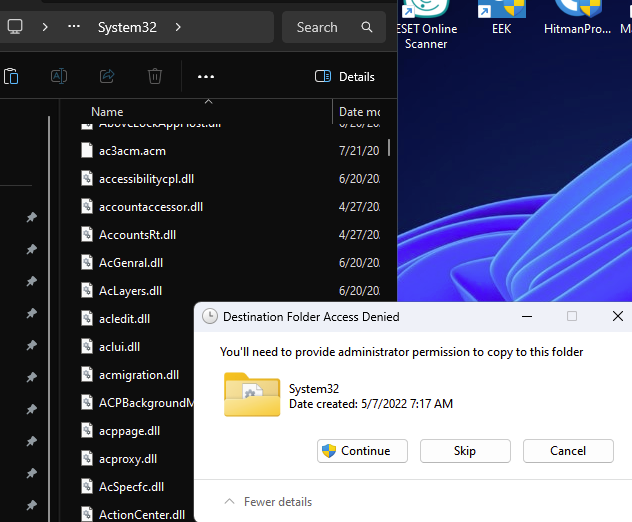The image size is (632, 522).
Task: Click the pin beside the accountaccessor.dll row
Action: (31, 217)
